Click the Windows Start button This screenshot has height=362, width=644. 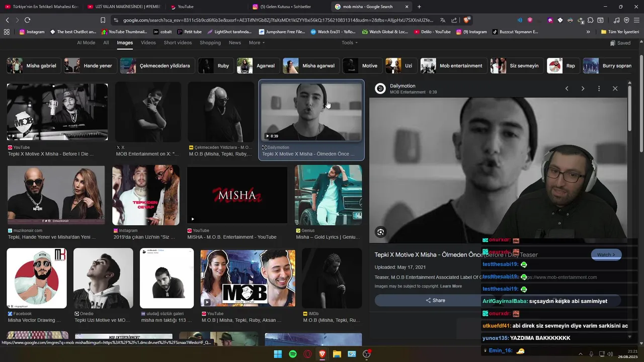tap(278, 354)
